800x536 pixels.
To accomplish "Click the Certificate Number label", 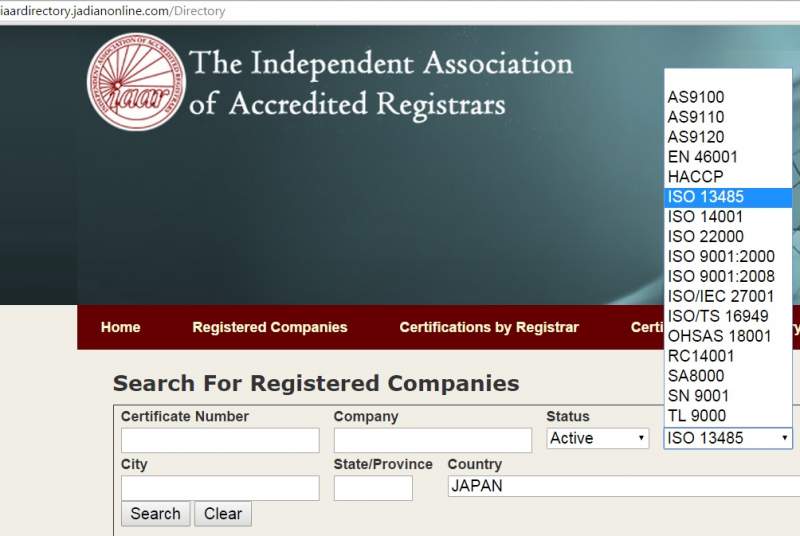I will point(185,416).
